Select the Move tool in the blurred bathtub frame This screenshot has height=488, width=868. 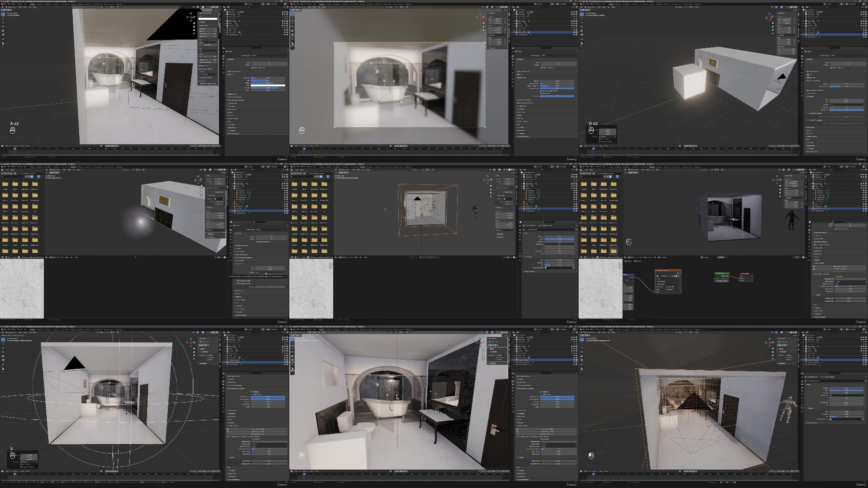(292, 23)
